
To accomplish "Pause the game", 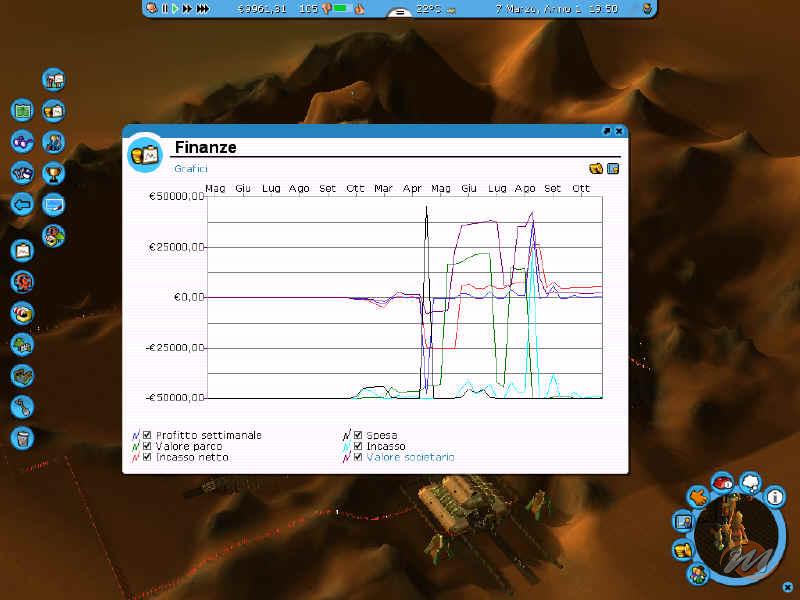I will click(164, 8).
